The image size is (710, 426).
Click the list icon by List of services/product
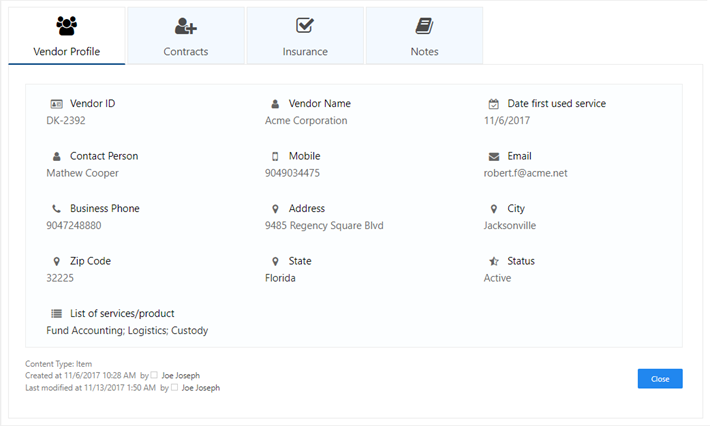(56, 313)
